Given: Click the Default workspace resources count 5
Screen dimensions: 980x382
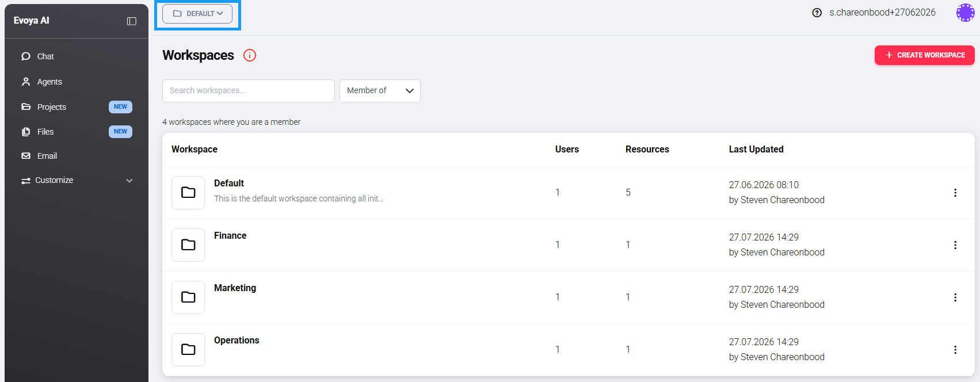Looking at the screenshot, I should click(x=628, y=193).
